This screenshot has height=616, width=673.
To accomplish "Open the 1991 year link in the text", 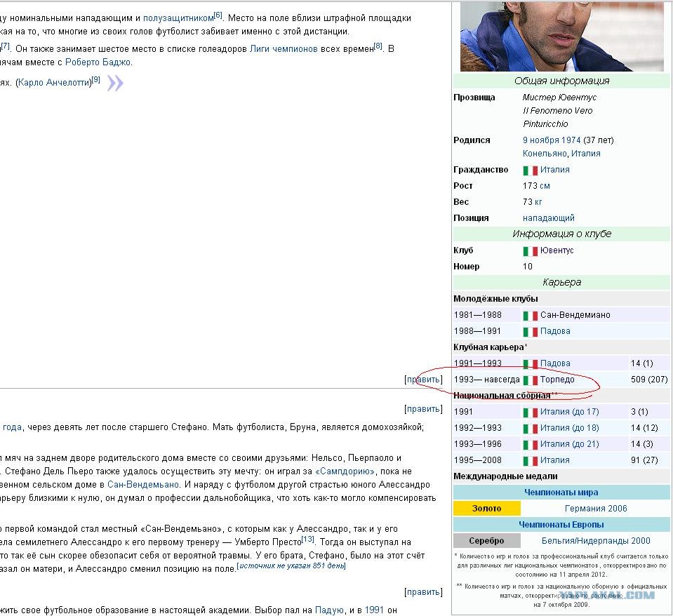I will [x=374, y=610].
